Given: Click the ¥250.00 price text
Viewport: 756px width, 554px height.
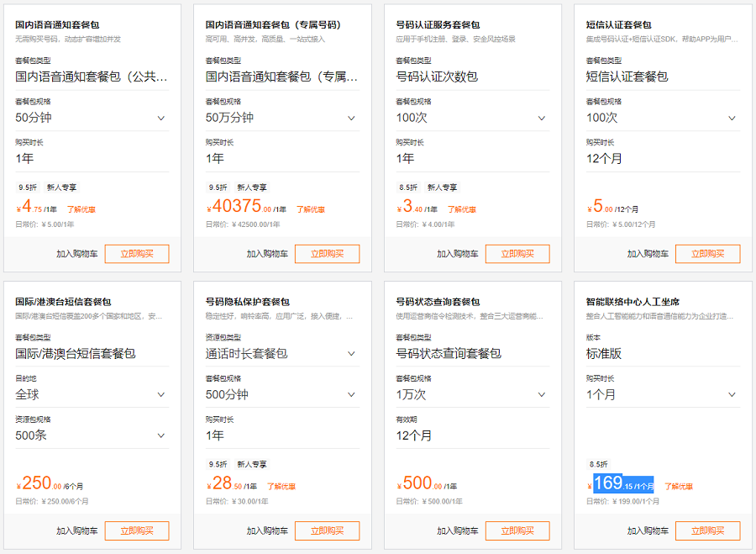Looking at the screenshot, I should tap(39, 483).
